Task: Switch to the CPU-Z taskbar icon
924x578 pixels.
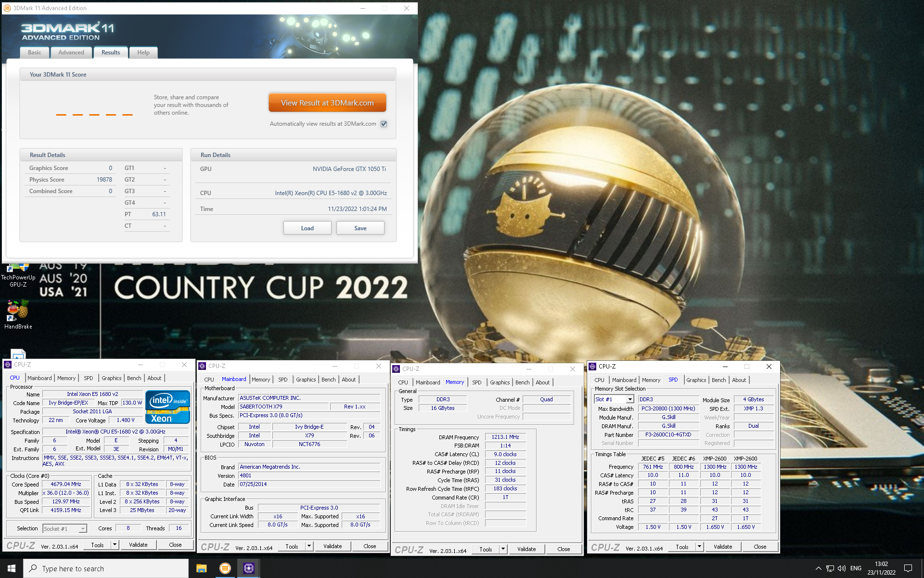Action: pyautogui.click(x=248, y=568)
